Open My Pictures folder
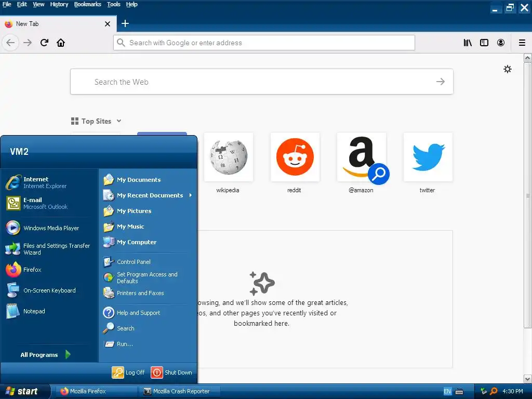Image resolution: width=532 pixels, height=399 pixels. [148, 211]
